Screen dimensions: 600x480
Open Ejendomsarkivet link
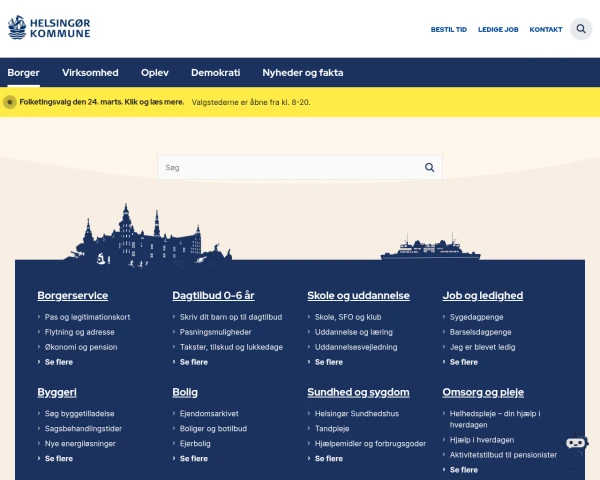click(x=209, y=413)
